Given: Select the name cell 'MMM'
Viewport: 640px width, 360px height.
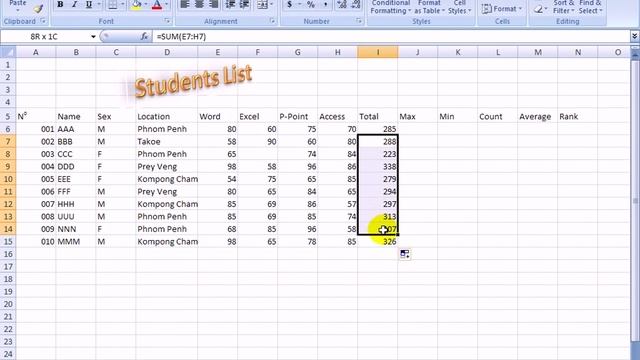Looking at the screenshot, I should click(x=76, y=241).
